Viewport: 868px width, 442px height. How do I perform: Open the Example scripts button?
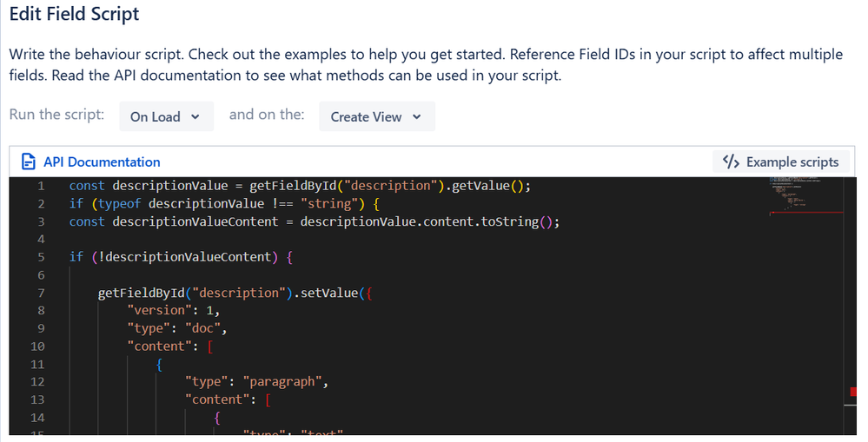click(x=780, y=162)
